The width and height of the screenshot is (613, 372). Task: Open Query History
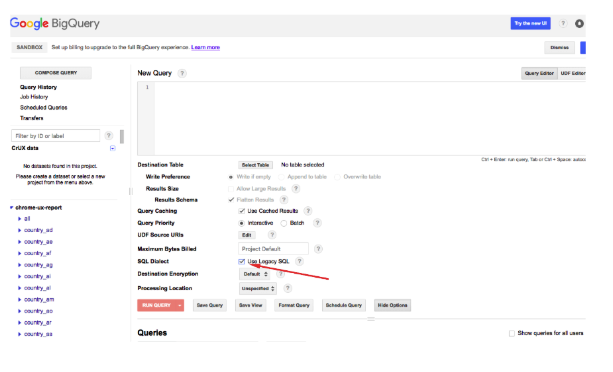tap(38, 87)
